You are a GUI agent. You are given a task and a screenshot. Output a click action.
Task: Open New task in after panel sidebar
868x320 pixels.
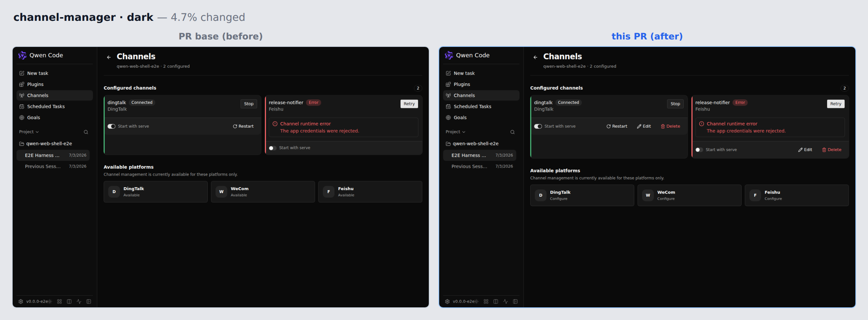(481, 73)
